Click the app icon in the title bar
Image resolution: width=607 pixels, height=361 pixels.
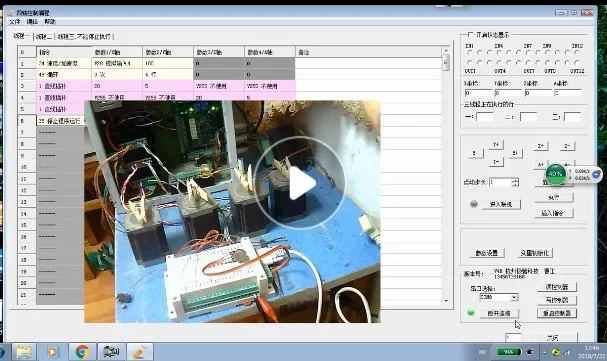point(10,13)
